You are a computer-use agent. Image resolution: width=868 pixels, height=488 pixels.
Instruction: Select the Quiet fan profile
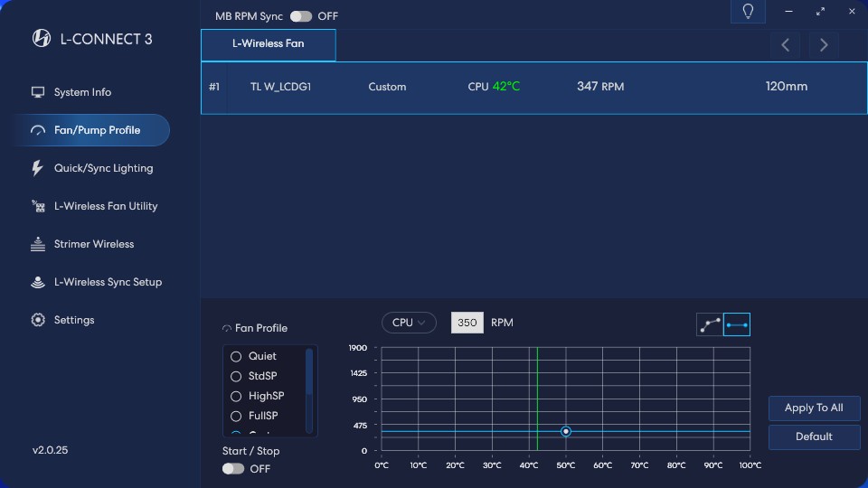point(236,356)
